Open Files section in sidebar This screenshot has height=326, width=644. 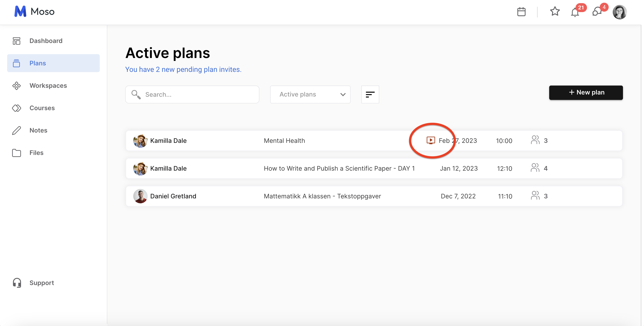(x=36, y=153)
